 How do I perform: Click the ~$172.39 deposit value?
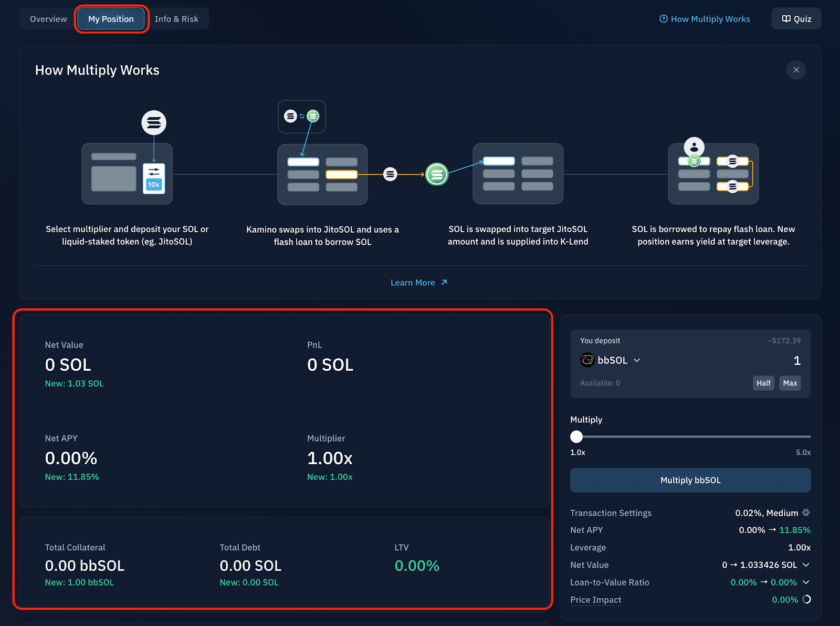784,340
